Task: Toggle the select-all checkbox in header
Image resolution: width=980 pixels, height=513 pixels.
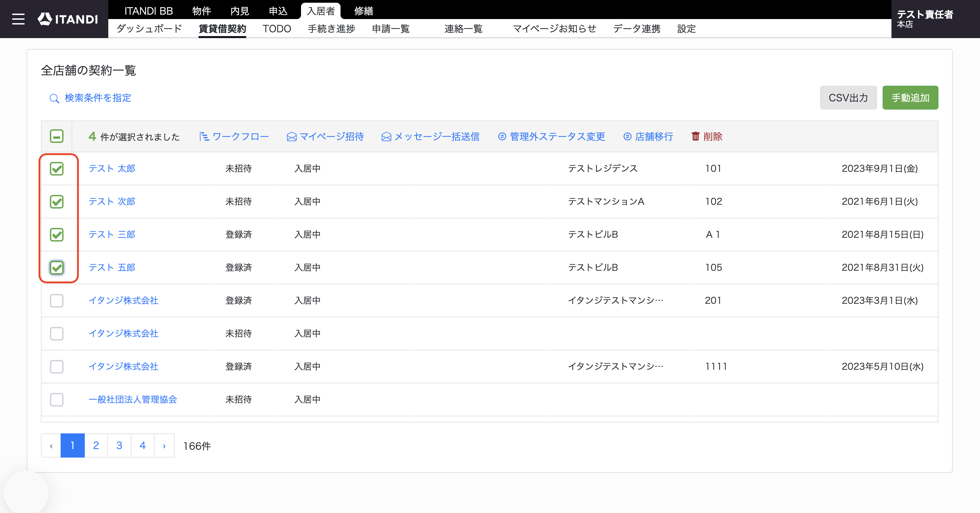Action: [x=57, y=136]
